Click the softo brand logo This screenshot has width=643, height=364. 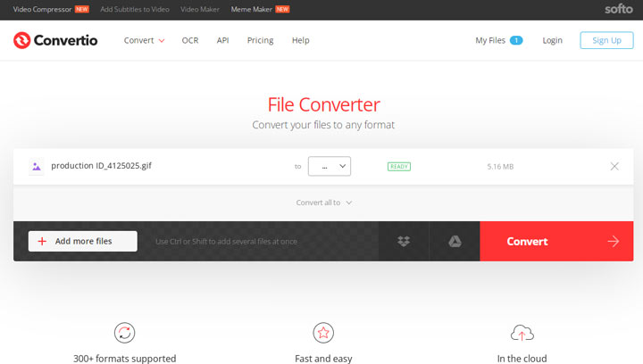[619, 9]
